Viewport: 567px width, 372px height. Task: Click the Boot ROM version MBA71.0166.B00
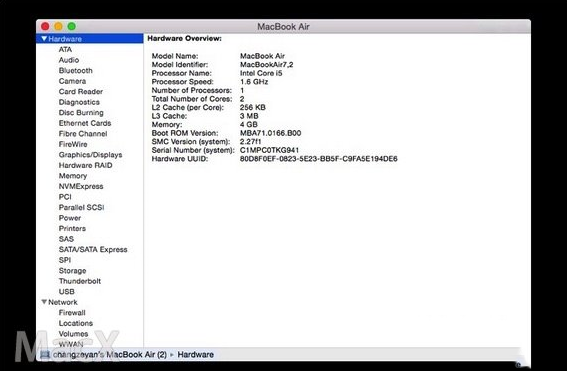pos(270,133)
